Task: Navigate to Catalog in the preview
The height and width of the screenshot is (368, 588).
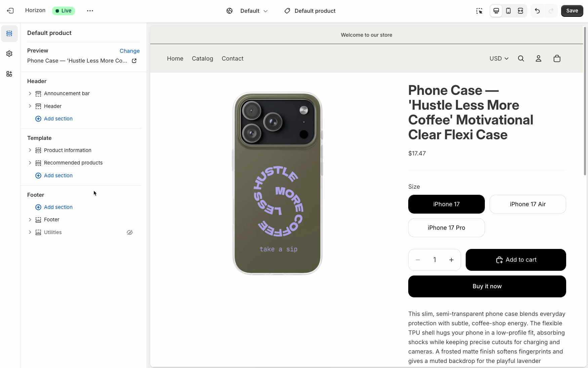Action: click(x=202, y=59)
